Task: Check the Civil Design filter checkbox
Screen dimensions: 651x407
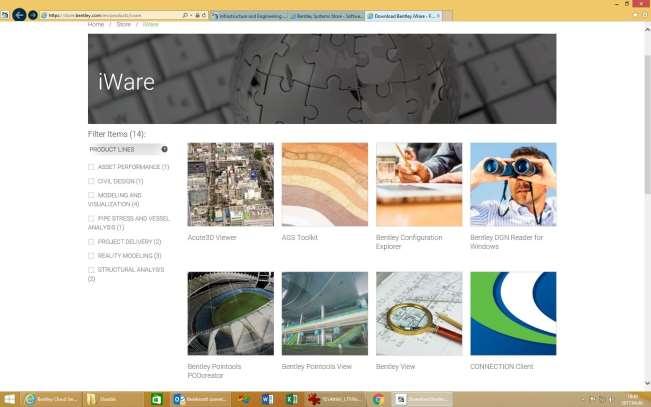Action: pyautogui.click(x=91, y=181)
